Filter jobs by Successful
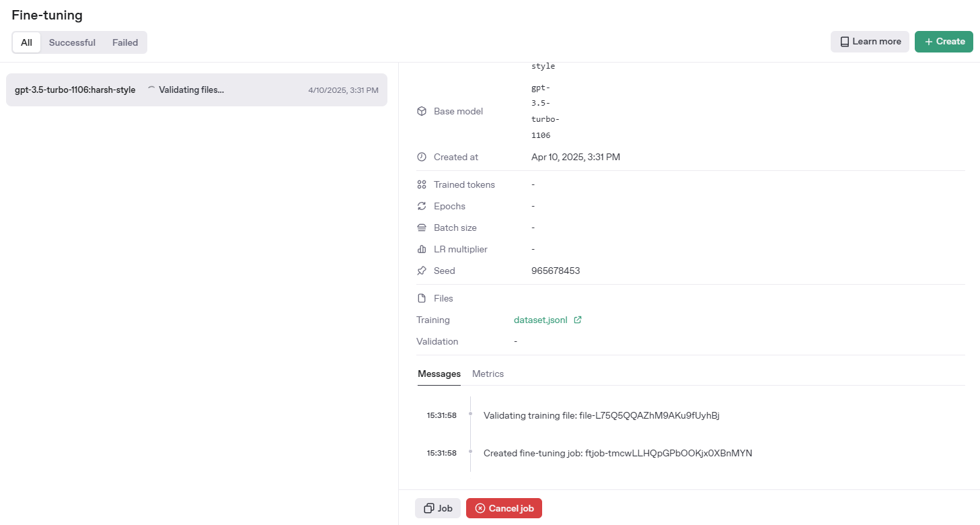The height and width of the screenshot is (525, 980). tap(72, 42)
